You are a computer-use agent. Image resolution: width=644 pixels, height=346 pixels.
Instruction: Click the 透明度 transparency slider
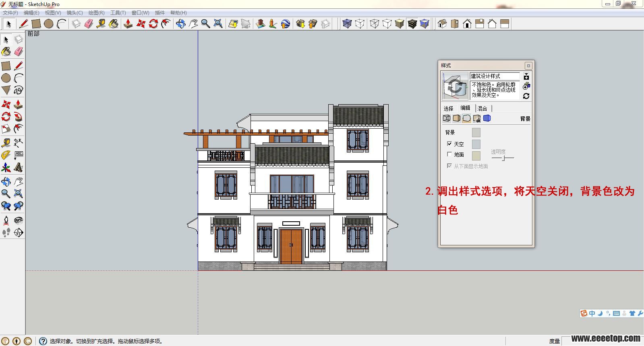[503, 158]
